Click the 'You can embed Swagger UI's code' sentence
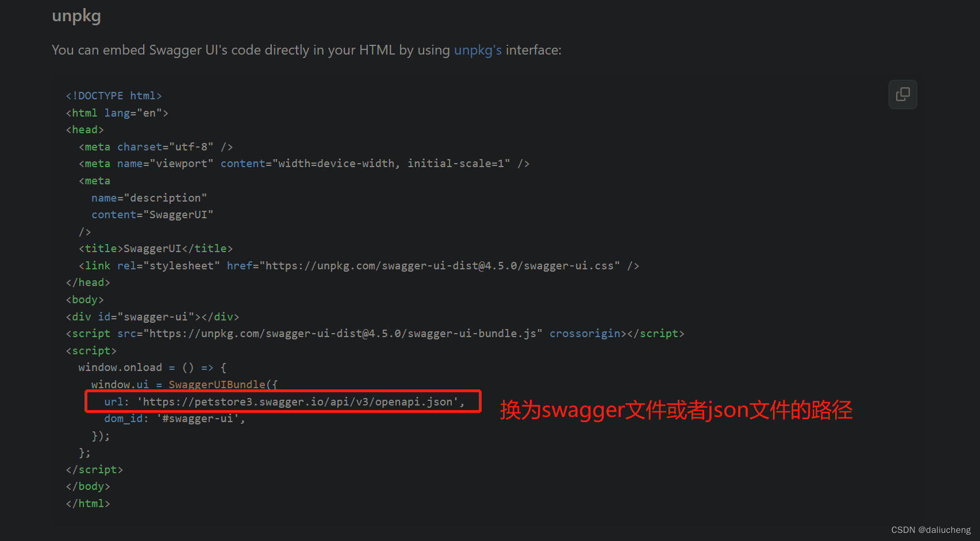 click(x=306, y=51)
